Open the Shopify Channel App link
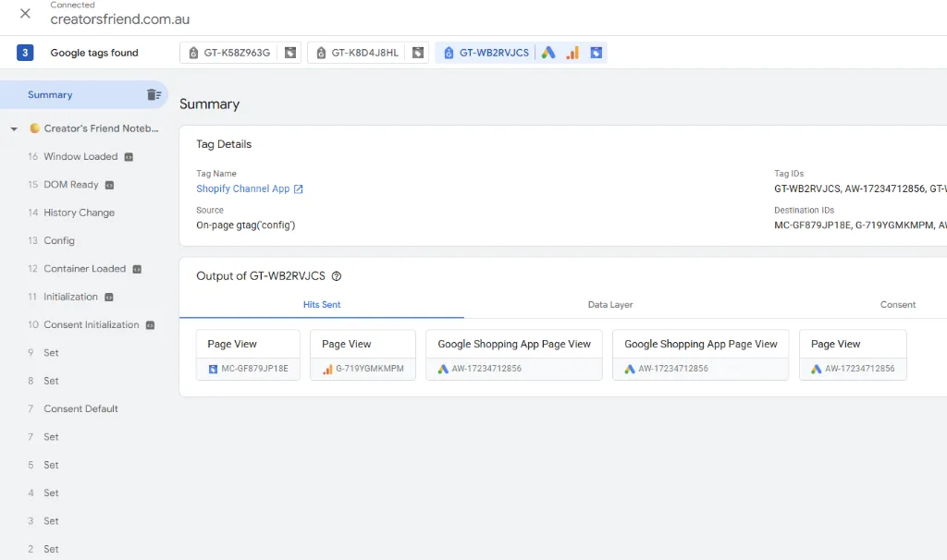This screenshot has width=947, height=560. pos(243,189)
